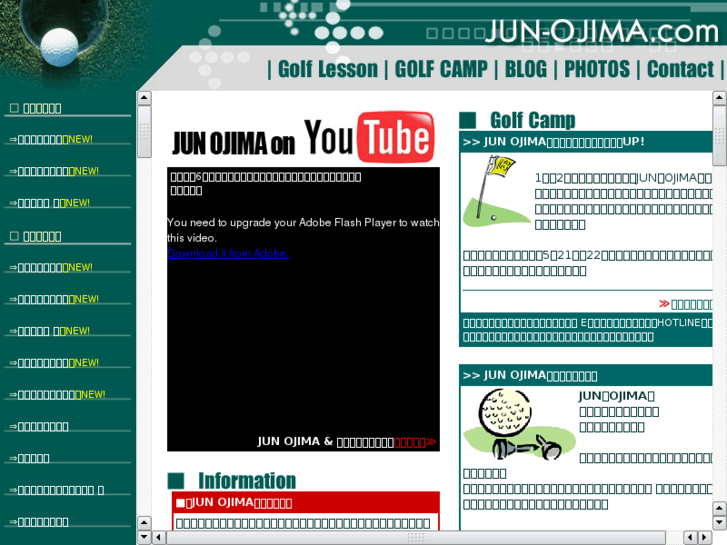This screenshot has width=727, height=545.
Task: Click the 'JUN OJIMA &' link in the video box
Action: pyautogui.click(x=295, y=441)
